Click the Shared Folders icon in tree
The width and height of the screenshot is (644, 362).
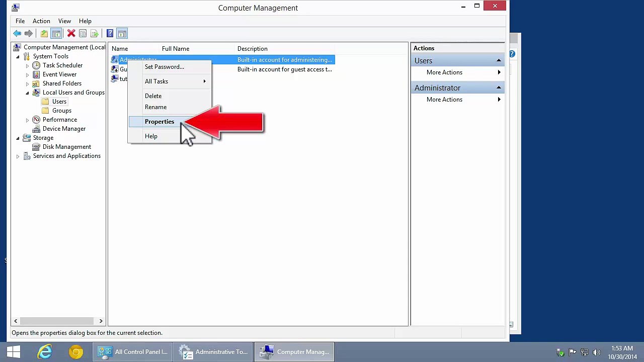click(x=36, y=83)
